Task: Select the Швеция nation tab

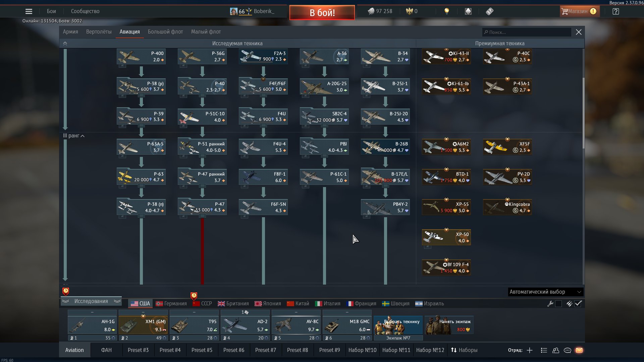Action: 396,304
